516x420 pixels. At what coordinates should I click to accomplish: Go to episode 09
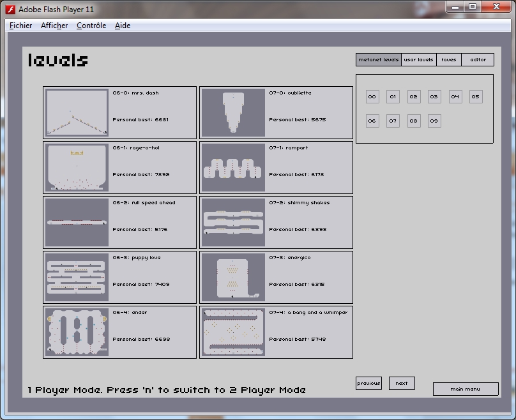[x=434, y=121]
